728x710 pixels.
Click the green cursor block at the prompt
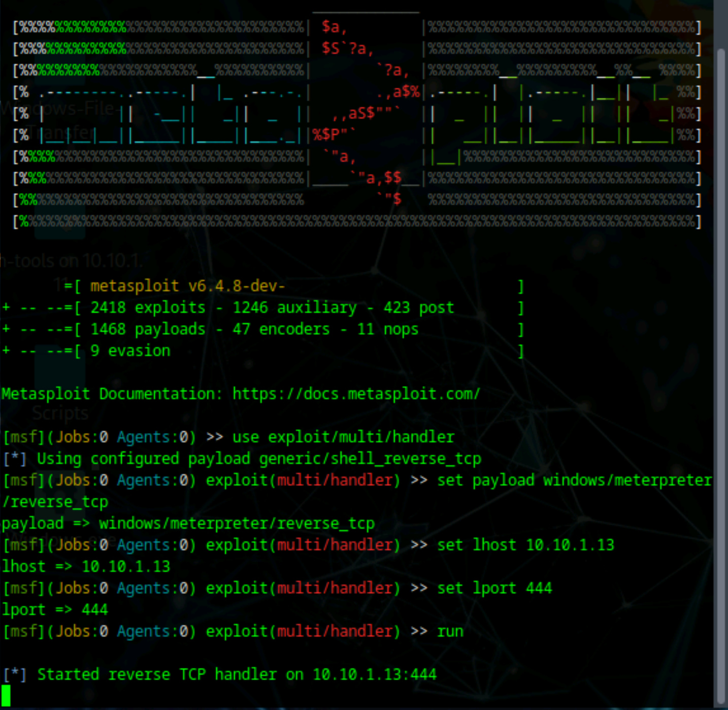click(x=6, y=695)
